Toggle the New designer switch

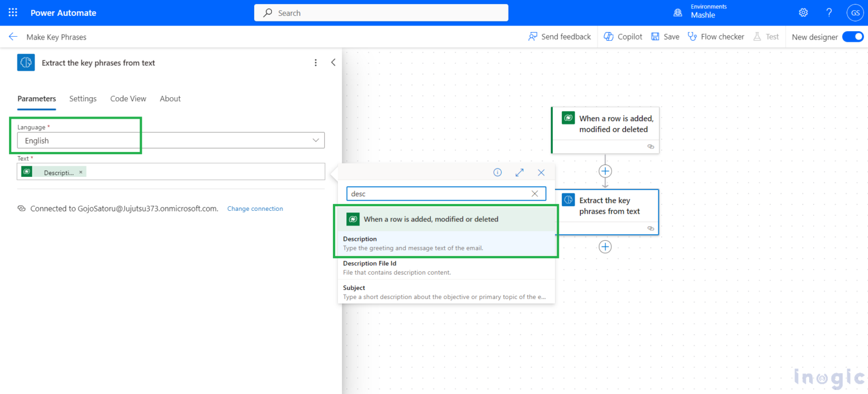click(852, 37)
